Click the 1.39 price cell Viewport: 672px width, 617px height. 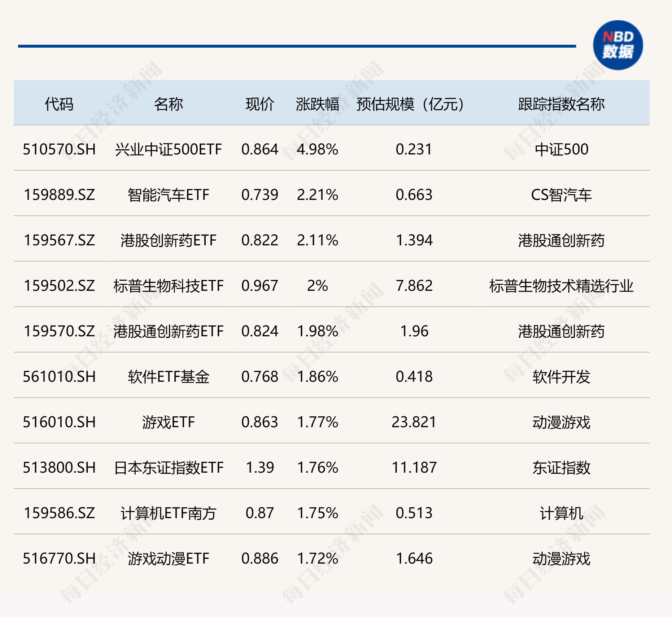tap(260, 468)
